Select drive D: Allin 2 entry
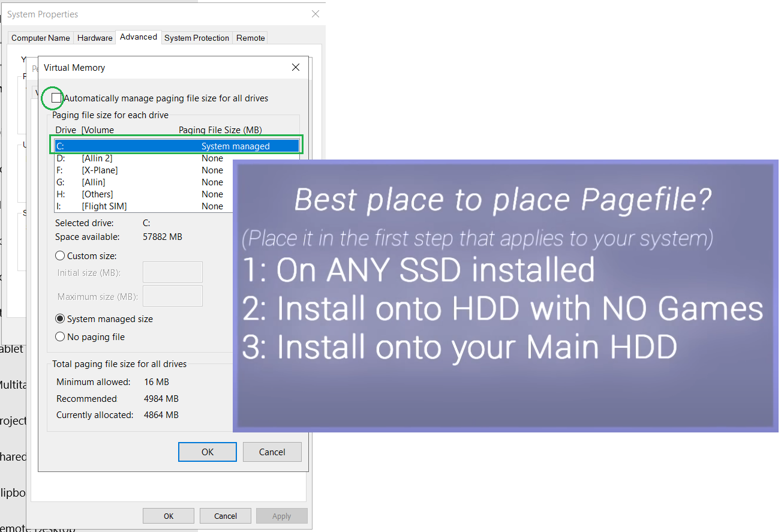781x532 pixels. [x=140, y=158]
